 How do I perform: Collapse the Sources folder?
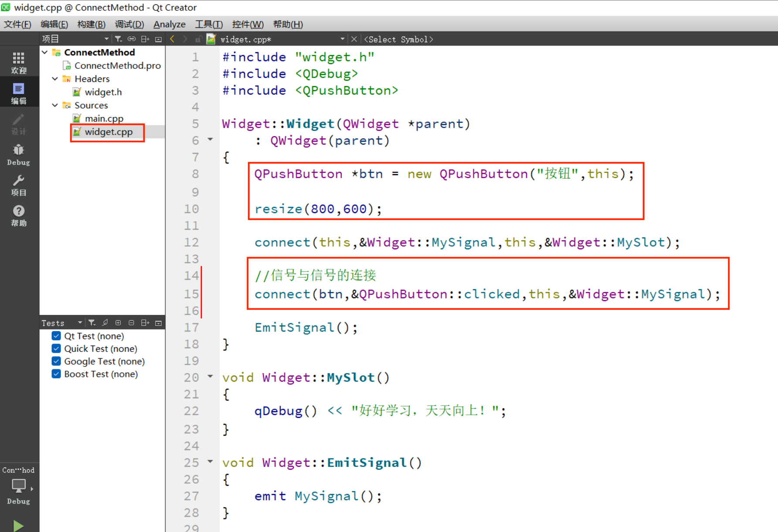coord(55,105)
